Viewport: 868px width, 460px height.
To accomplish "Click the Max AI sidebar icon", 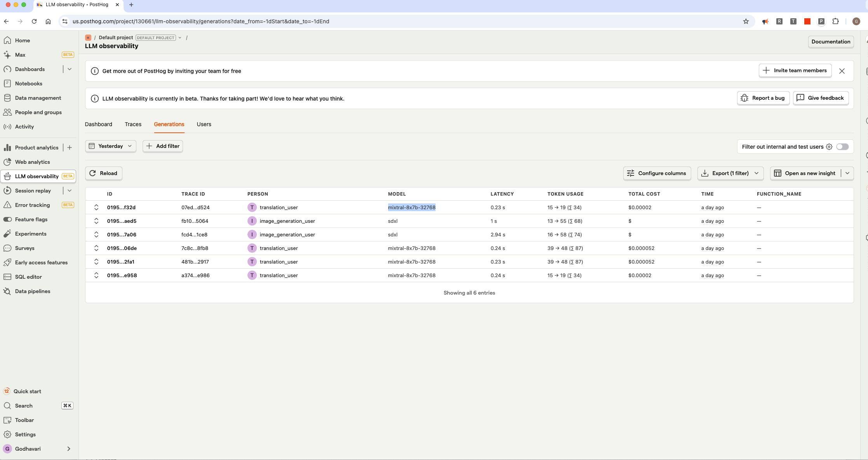I will 7,55.
